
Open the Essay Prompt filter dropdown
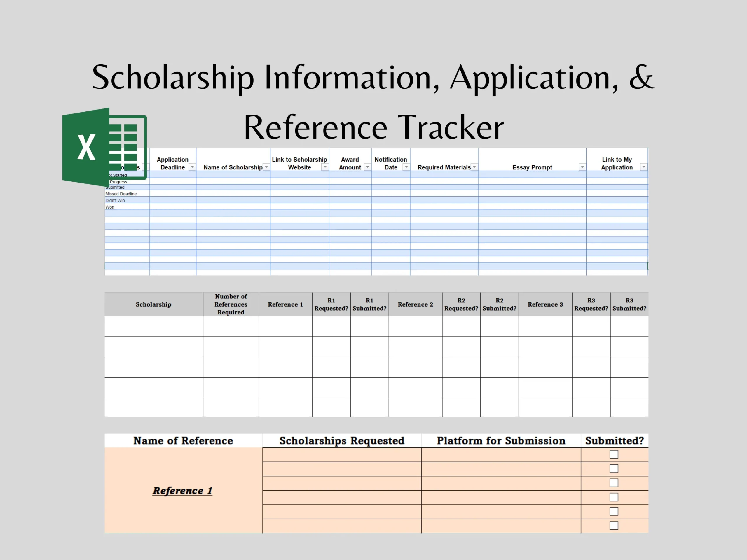pyautogui.click(x=582, y=167)
